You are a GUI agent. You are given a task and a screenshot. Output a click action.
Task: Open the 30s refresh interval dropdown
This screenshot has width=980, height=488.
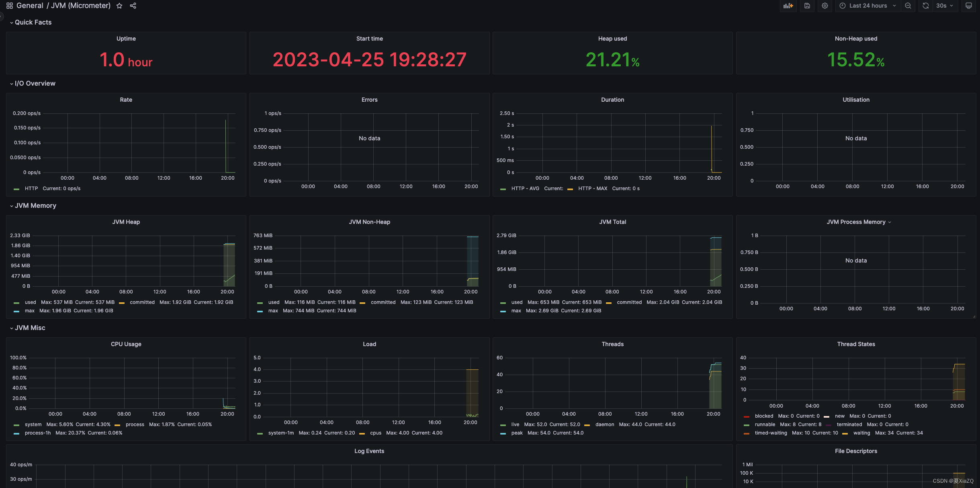945,6
